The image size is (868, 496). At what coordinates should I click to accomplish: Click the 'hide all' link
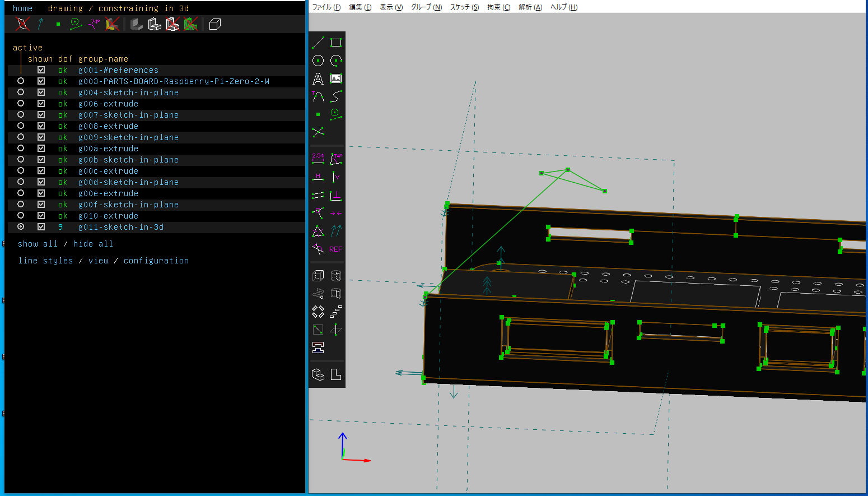click(x=93, y=244)
